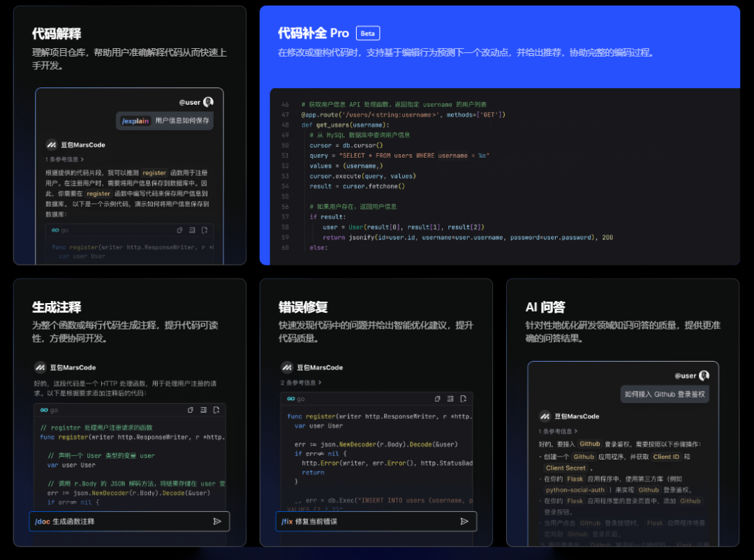New file icon in 错误修复 code block
Screen dimensions: 754x560
click(x=464, y=398)
